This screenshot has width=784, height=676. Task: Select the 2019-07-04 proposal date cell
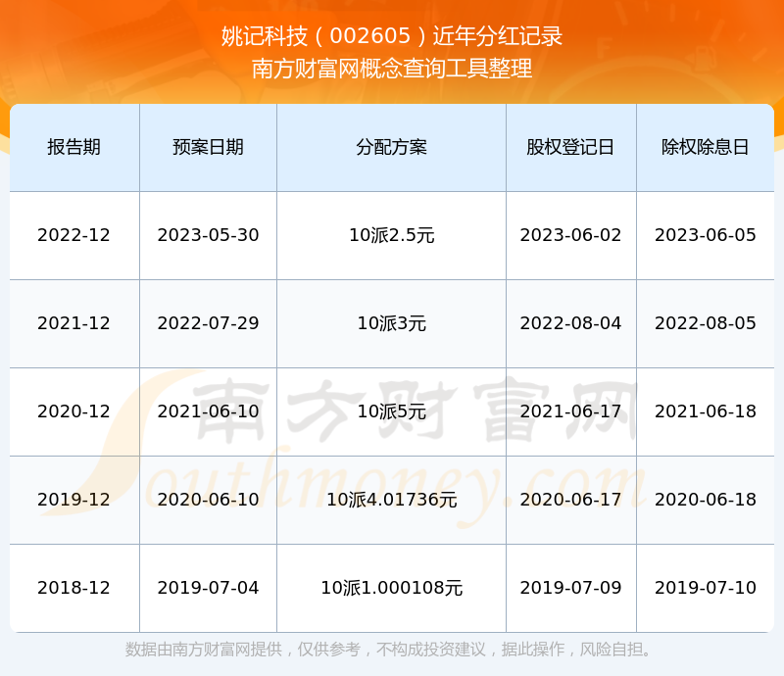208,588
